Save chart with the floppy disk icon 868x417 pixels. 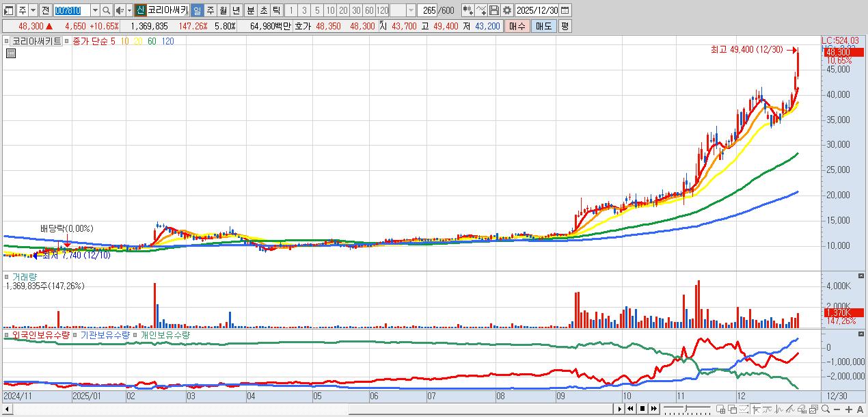[494, 10]
